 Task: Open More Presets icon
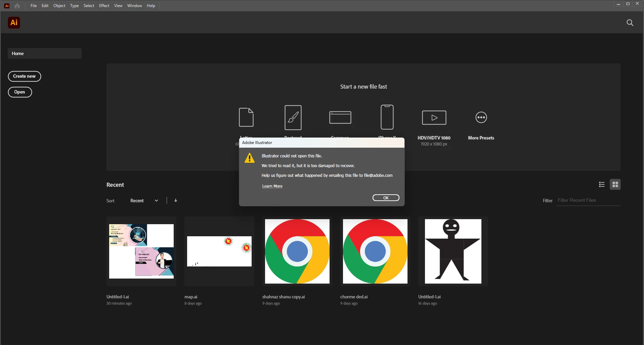point(481,117)
